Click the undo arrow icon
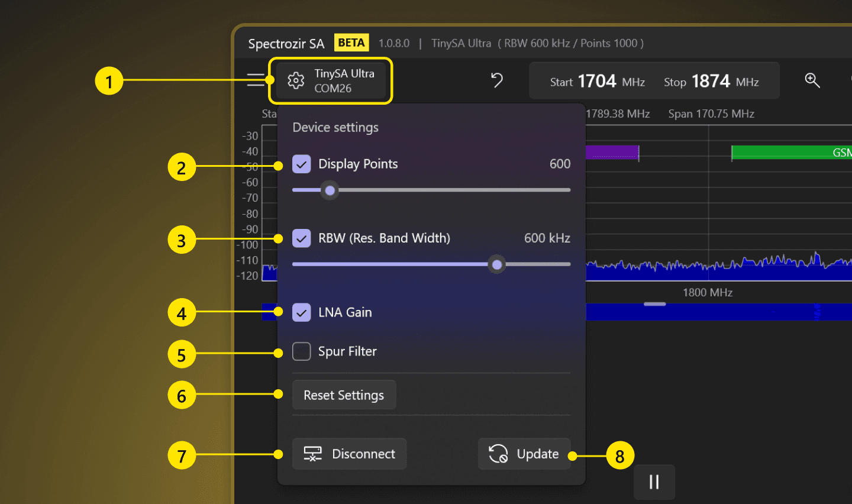This screenshot has width=852, height=504. 497,80
